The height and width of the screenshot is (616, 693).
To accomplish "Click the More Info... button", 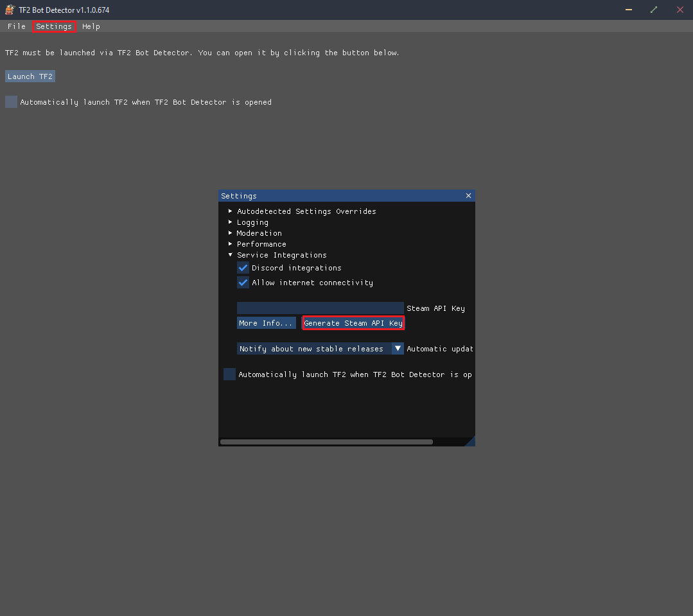I will (266, 323).
